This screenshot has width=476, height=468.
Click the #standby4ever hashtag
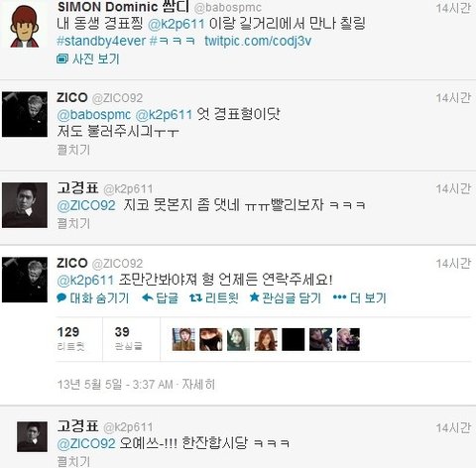tap(101, 41)
